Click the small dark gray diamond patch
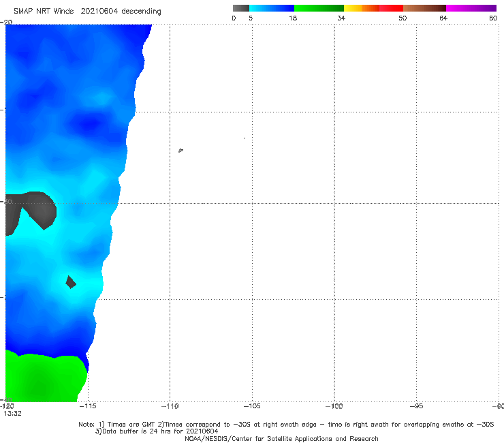 pyautogui.click(x=71, y=282)
